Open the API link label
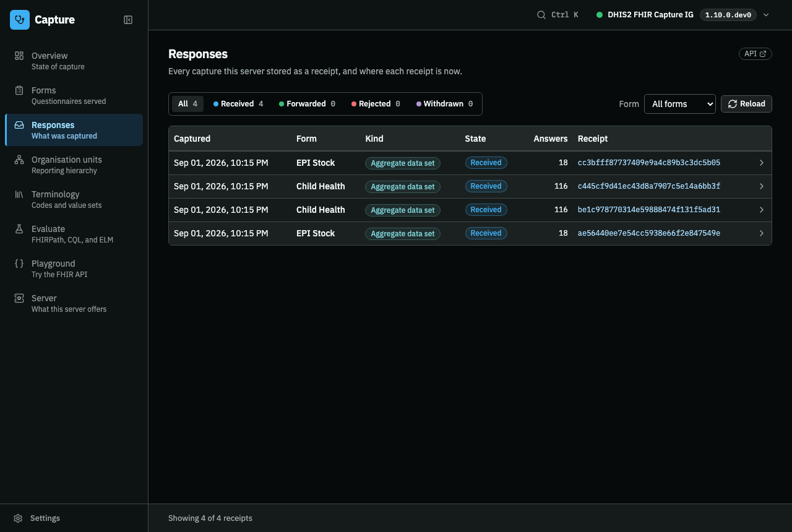This screenshot has width=792, height=532. (x=751, y=54)
